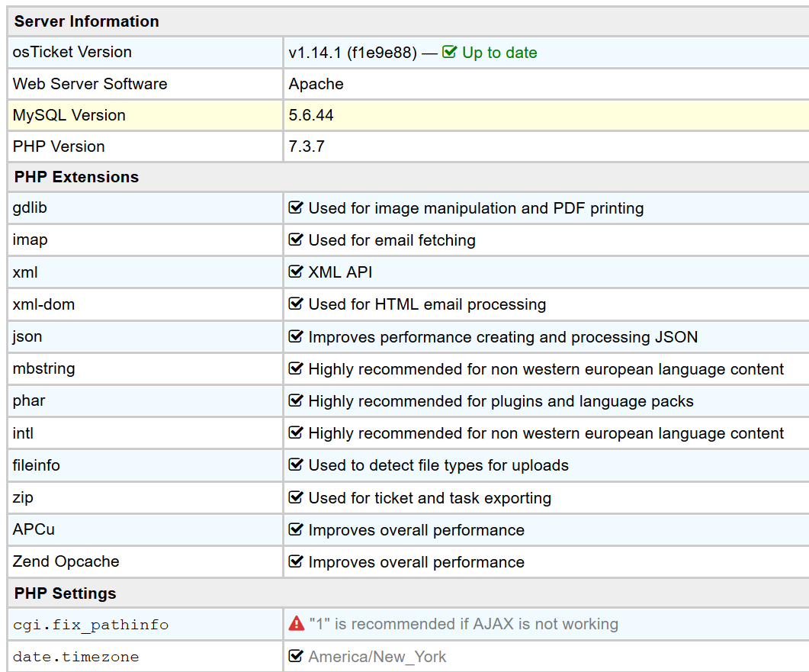Click 'Used for ticket and task exporting'
Screen dimensions: 809x672
pos(430,499)
